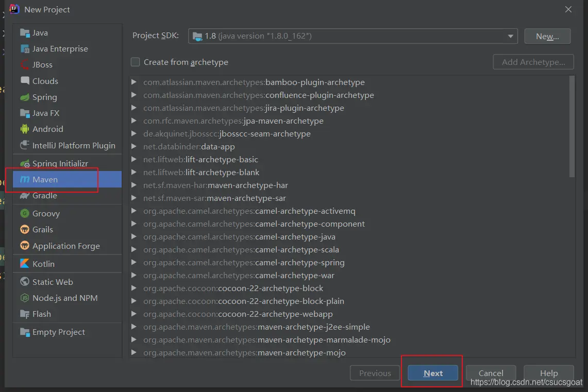Expand lift-archetype-basic entry
The image size is (588, 392).
pos(134,159)
